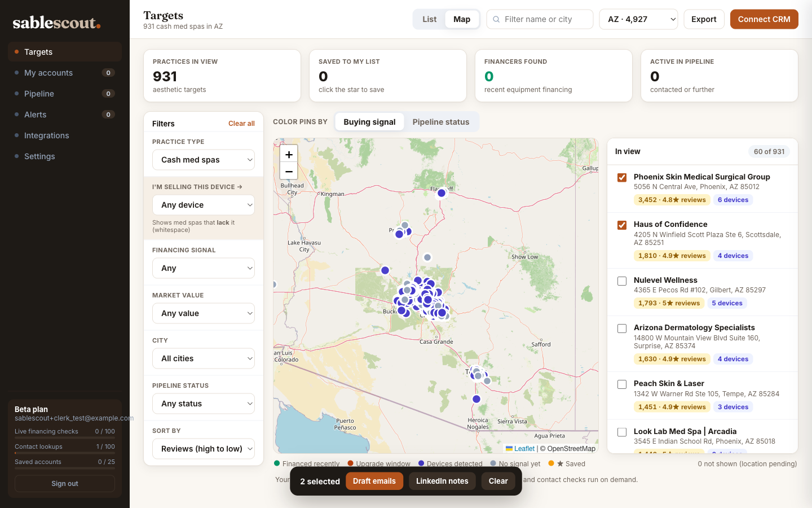Image resolution: width=812 pixels, height=508 pixels.
Task: Open the Practice Type dropdown
Action: click(204, 160)
